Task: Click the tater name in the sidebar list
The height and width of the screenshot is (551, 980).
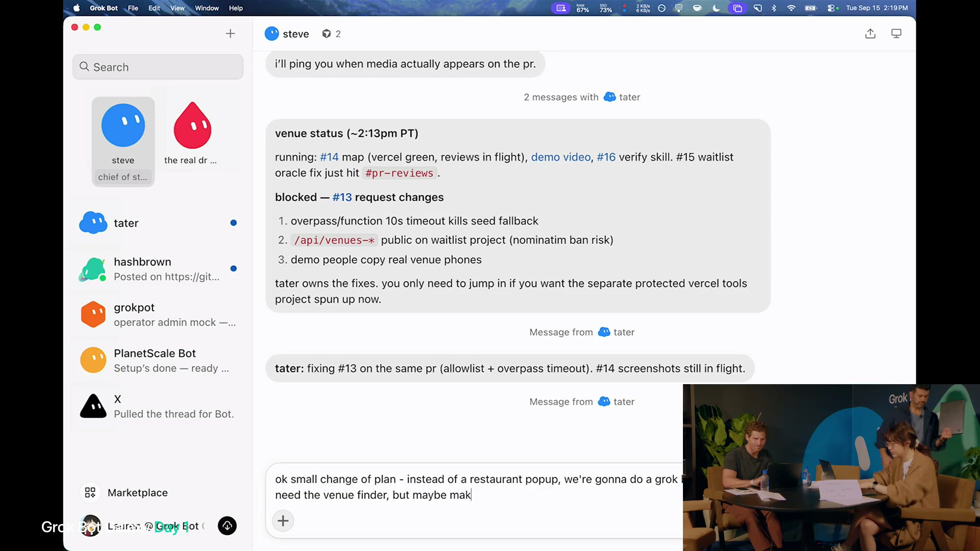Action: (x=126, y=223)
